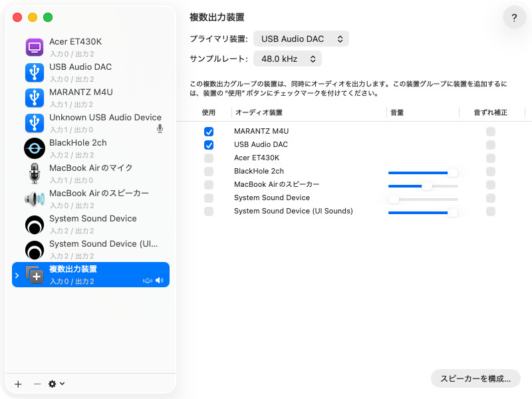This screenshot has width=532, height=399.
Task: Click the MacBook Airのスピーカー speaker icon
Action: point(34,199)
